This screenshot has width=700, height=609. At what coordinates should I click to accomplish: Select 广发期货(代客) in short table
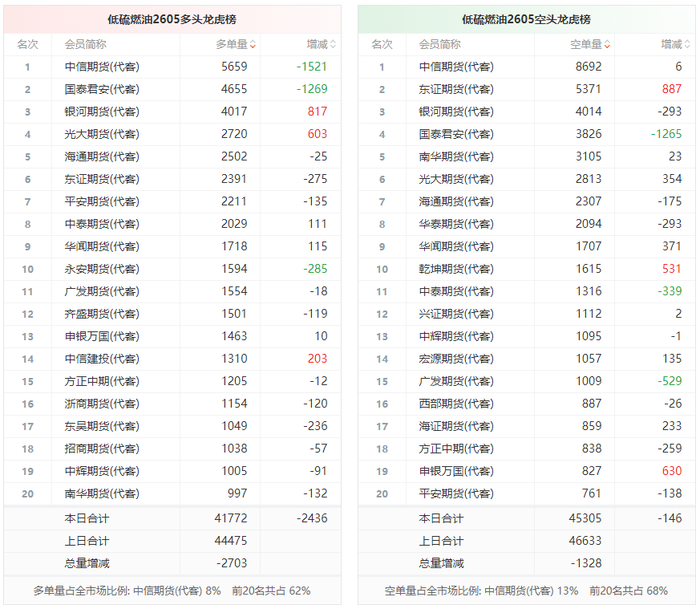tap(456, 381)
